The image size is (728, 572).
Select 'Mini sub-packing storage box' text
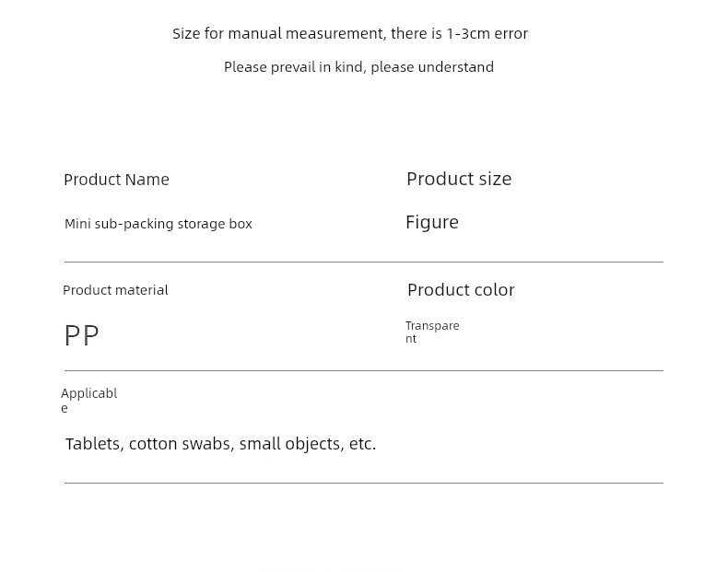[x=159, y=224]
